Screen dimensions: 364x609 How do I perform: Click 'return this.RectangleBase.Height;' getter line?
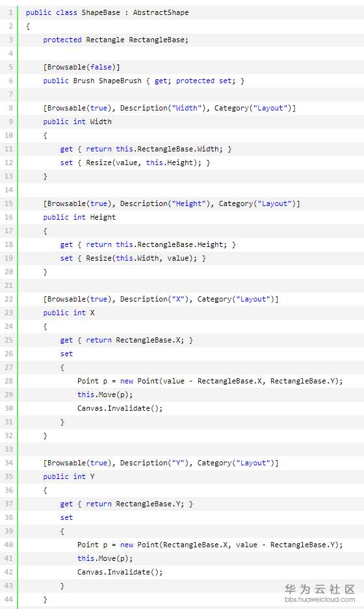(x=148, y=244)
